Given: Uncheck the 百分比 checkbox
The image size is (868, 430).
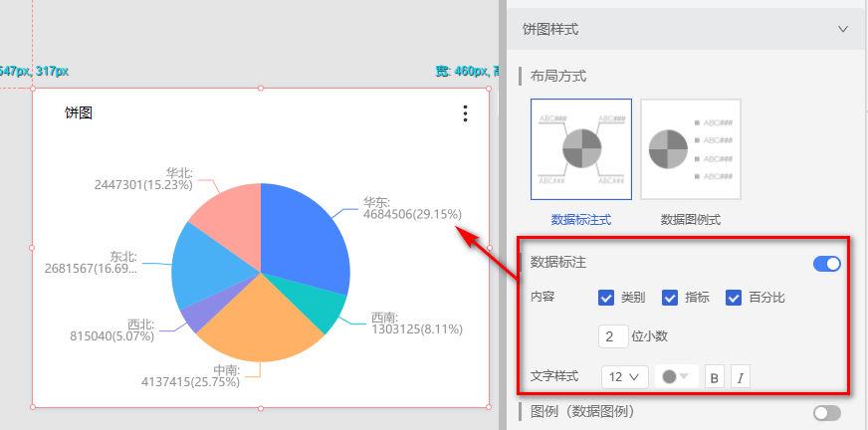Looking at the screenshot, I should click(x=734, y=298).
